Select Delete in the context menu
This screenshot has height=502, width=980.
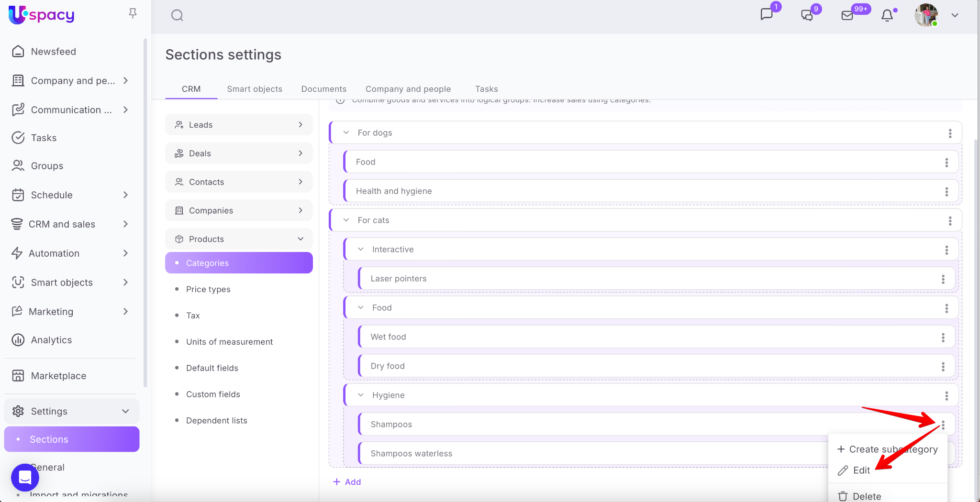[866, 496]
